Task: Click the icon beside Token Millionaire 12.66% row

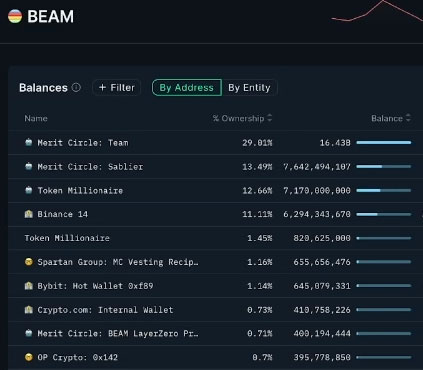Action: tap(29, 190)
